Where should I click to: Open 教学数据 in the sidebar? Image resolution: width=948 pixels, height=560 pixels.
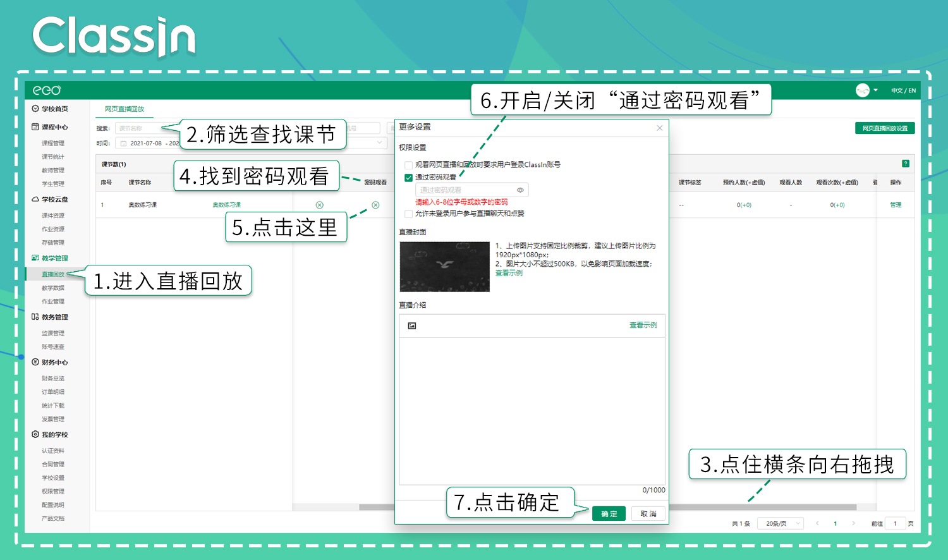(53, 288)
